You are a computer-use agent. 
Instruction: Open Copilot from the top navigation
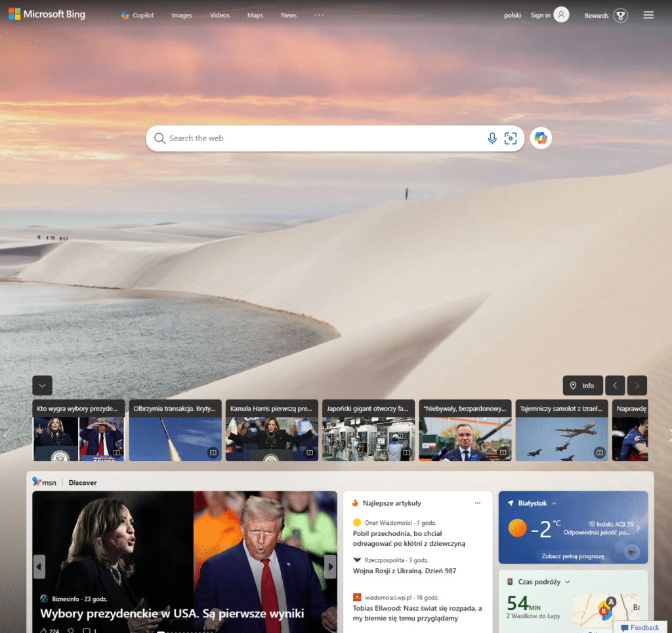coord(136,15)
